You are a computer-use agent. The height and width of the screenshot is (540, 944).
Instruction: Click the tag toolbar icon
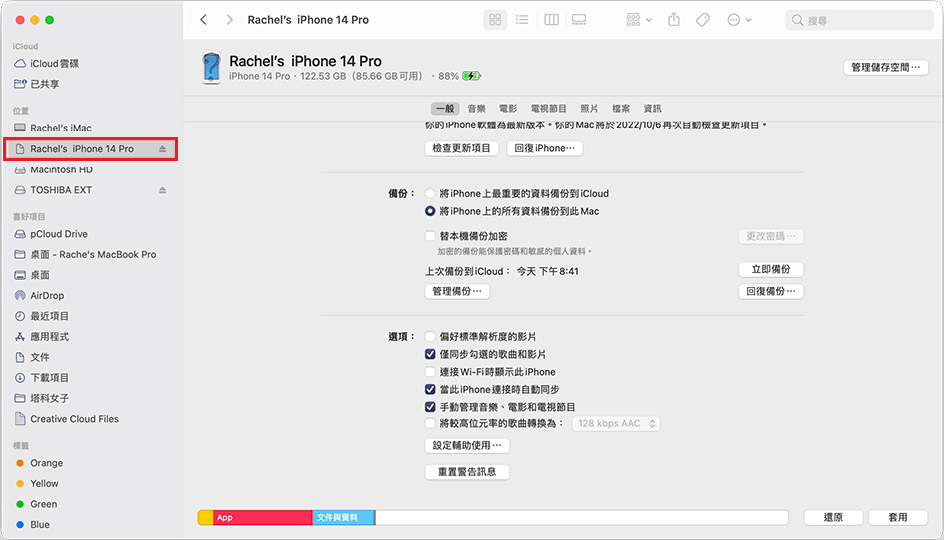(x=702, y=20)
